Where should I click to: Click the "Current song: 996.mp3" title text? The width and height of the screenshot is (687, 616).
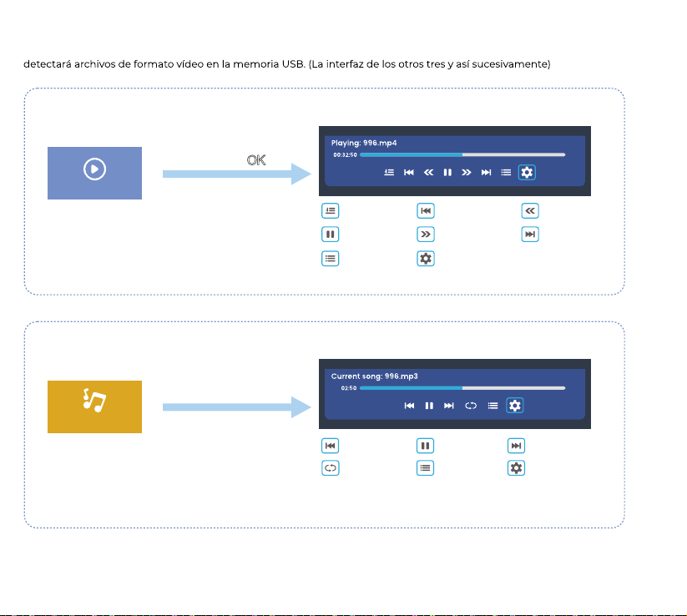[374, 376]
